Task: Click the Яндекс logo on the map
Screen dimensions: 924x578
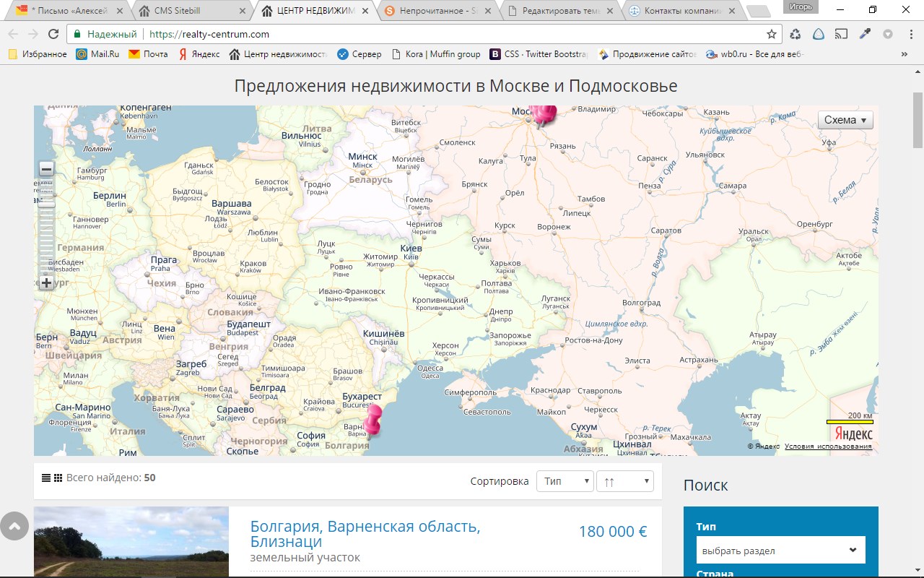Action: point(853,433)
